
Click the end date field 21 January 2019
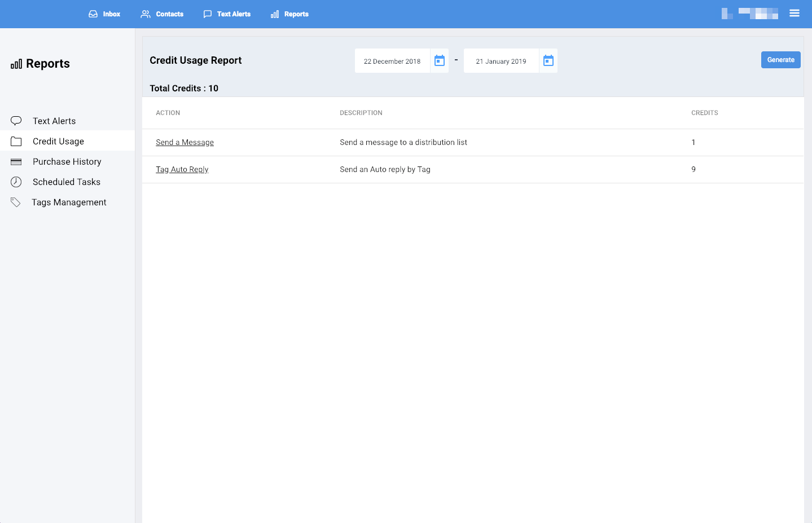point(501,61)
